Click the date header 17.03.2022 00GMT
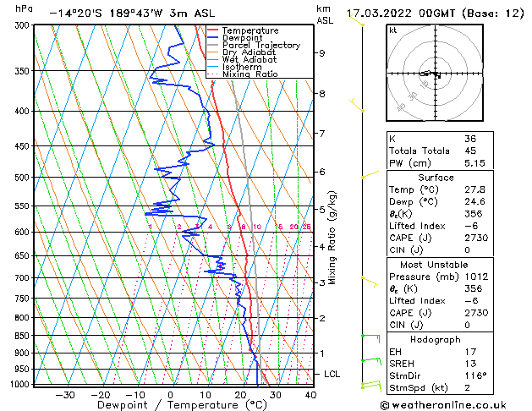This screenshot has height=411, width=532. pyautogui.click(x=401, y=14)
